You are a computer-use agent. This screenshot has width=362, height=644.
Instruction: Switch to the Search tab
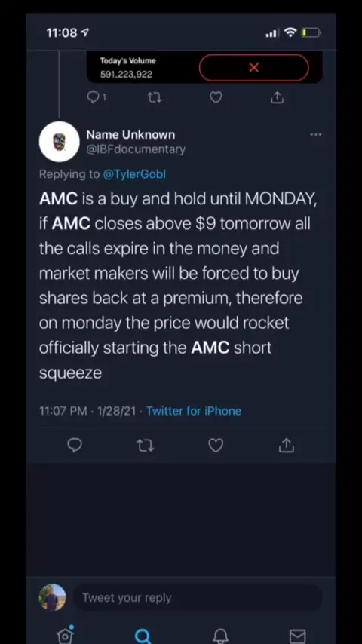click(143, 636)
